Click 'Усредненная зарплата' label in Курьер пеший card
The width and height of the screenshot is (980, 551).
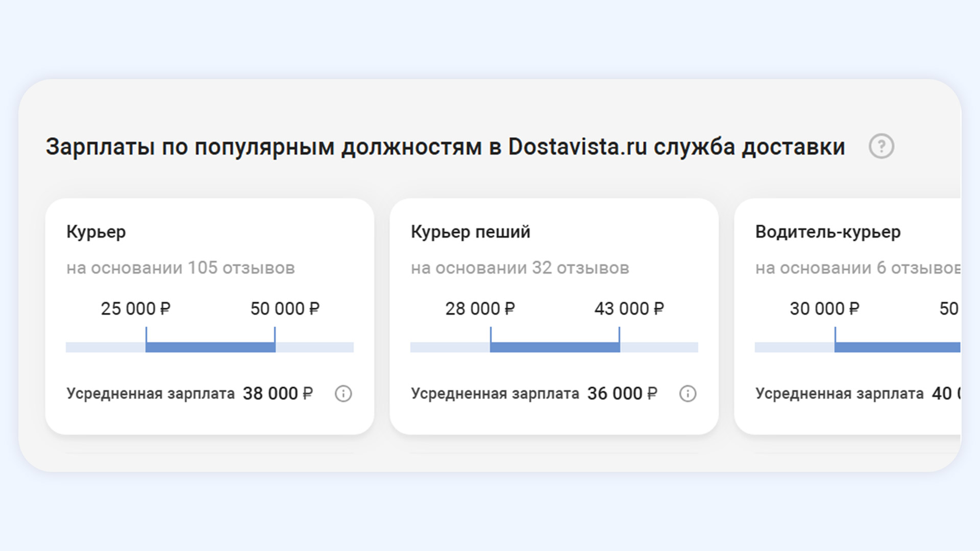coord(495,394)
